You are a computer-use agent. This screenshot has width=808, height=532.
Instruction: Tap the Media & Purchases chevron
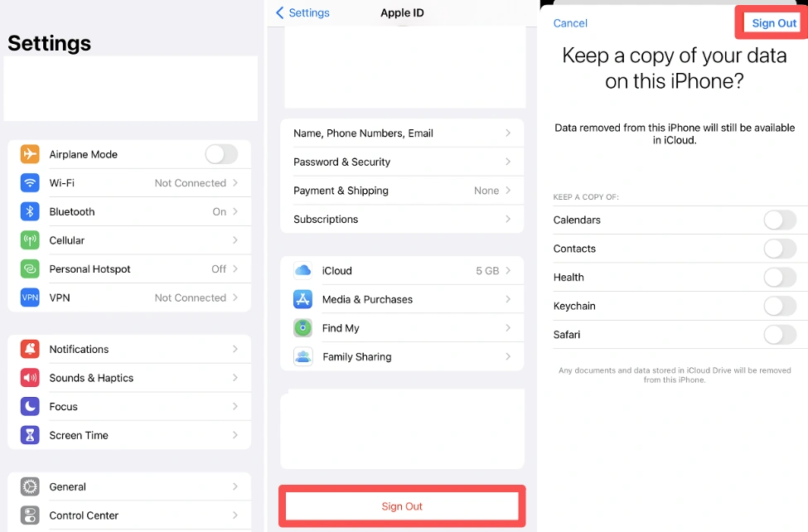tap(508, 299)
